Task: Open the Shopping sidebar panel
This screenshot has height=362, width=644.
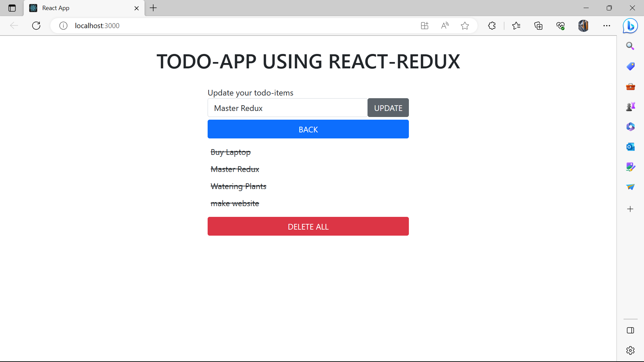Action: click(x=631, y=66)
